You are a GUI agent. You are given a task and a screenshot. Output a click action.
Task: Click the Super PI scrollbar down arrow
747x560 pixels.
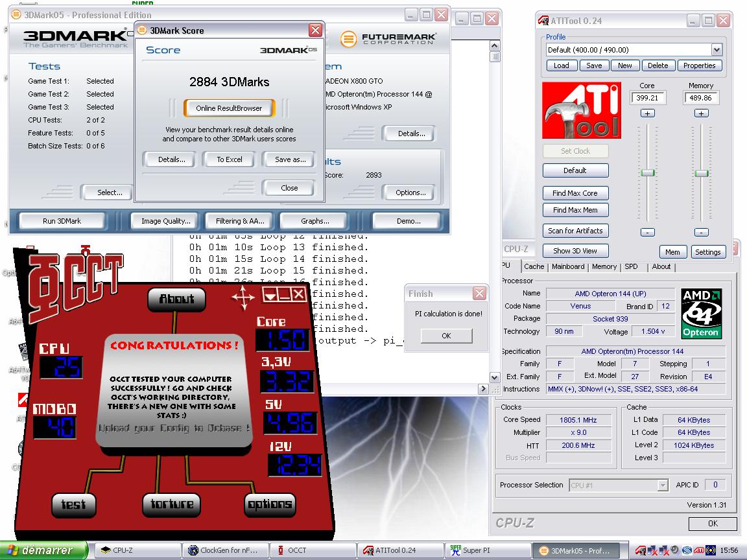[x=495, y=378]
